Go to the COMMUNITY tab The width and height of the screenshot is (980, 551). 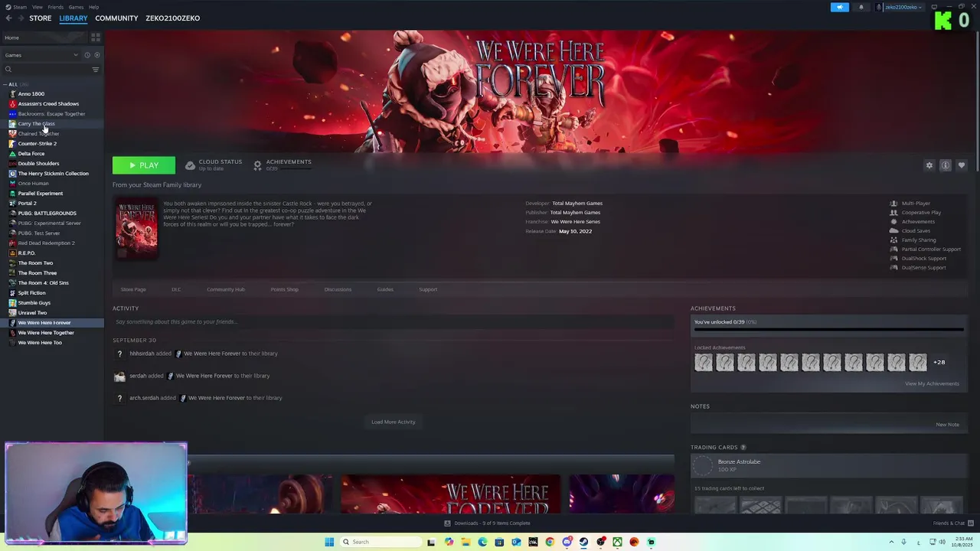point(116,18)
